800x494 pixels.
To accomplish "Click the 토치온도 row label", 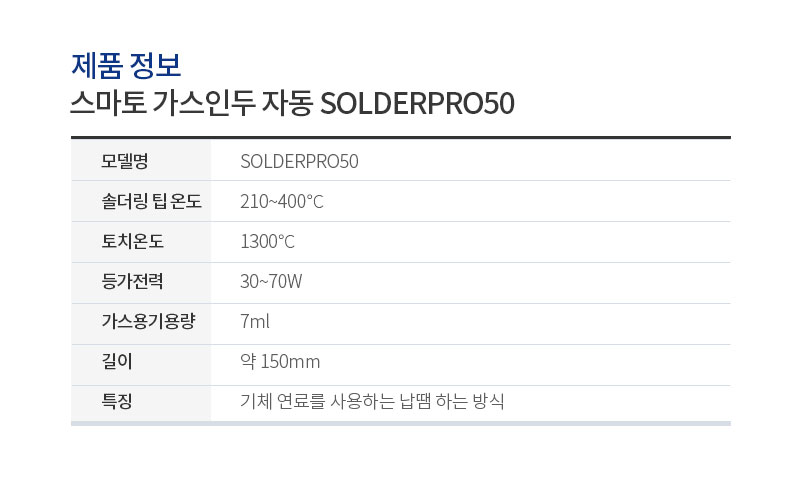I will pos(133,241).
